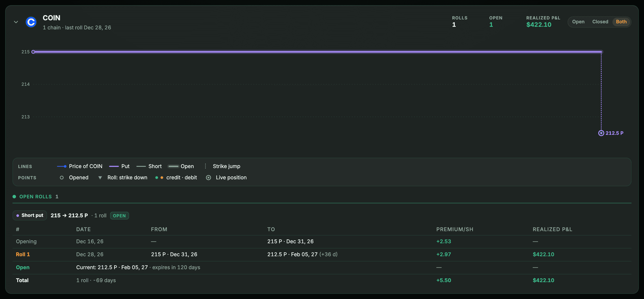
Task: Click the 215 → 212.5 P chain title
Action: [x=69, y=215]
